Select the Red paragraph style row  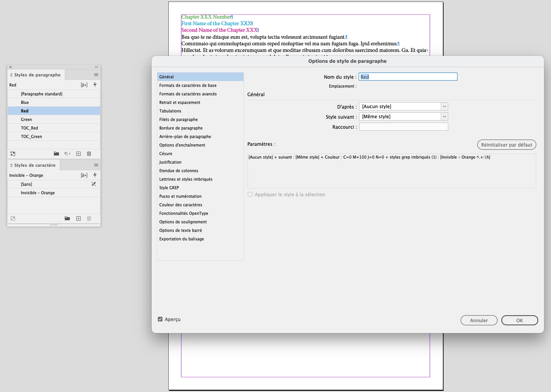tap(54, 111)
